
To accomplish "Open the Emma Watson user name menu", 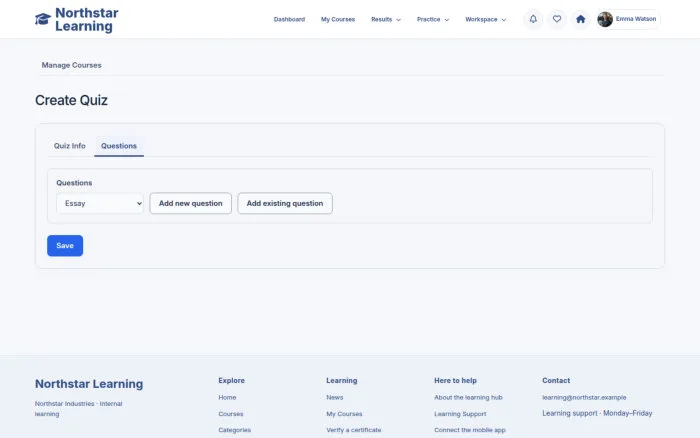I will (x=636, y=19).
